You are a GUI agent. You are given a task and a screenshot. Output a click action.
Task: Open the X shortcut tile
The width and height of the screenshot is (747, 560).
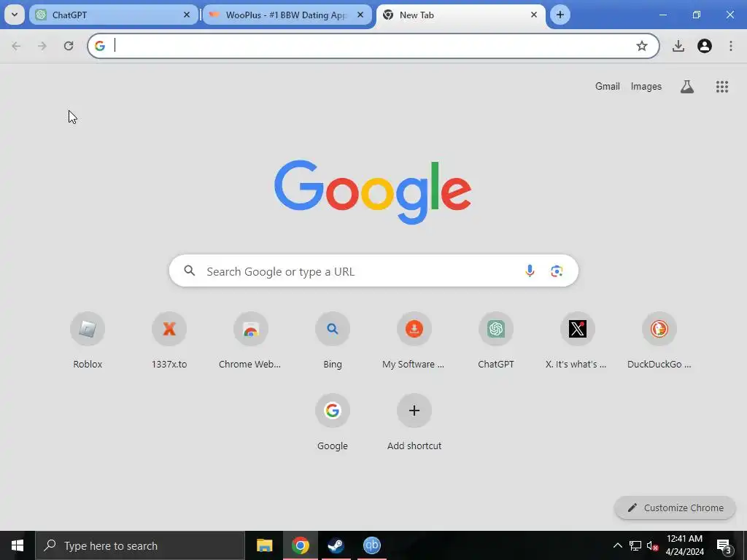click(x=578, y=341)
